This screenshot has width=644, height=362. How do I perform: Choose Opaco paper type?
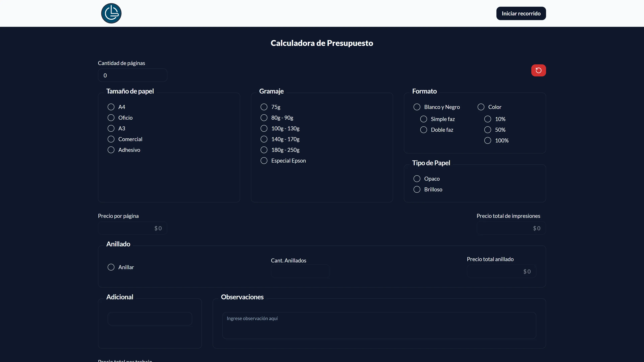(417, 179)
